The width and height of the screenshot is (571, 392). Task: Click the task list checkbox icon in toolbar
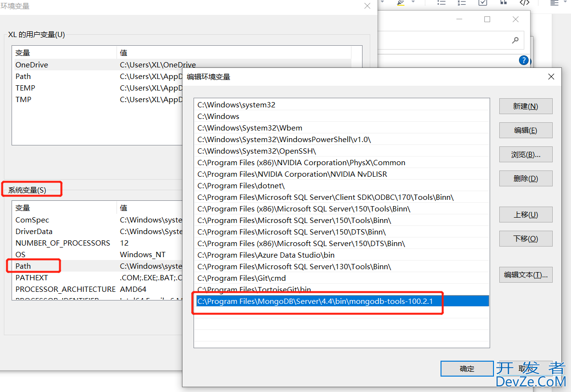482,2
